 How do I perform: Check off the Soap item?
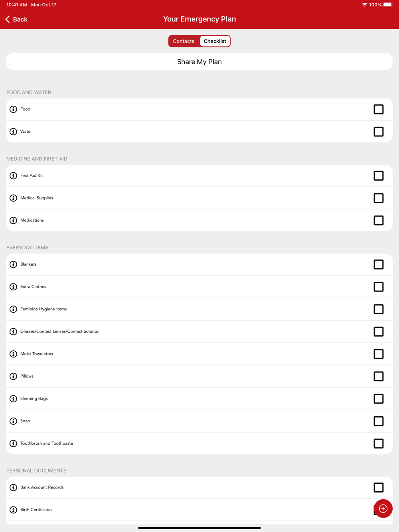coord(379,421)
